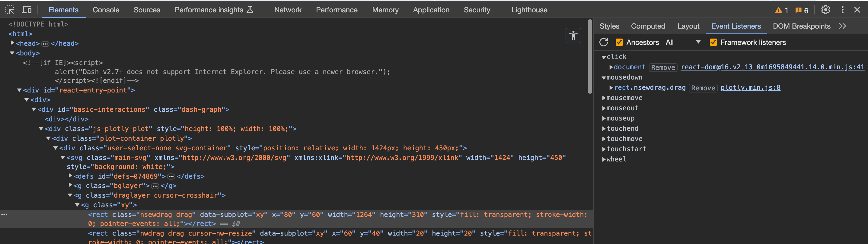This screenshot has width=868, height=244.
Task: Expand the mousemove listener group
Action: (x=604, y=98)
